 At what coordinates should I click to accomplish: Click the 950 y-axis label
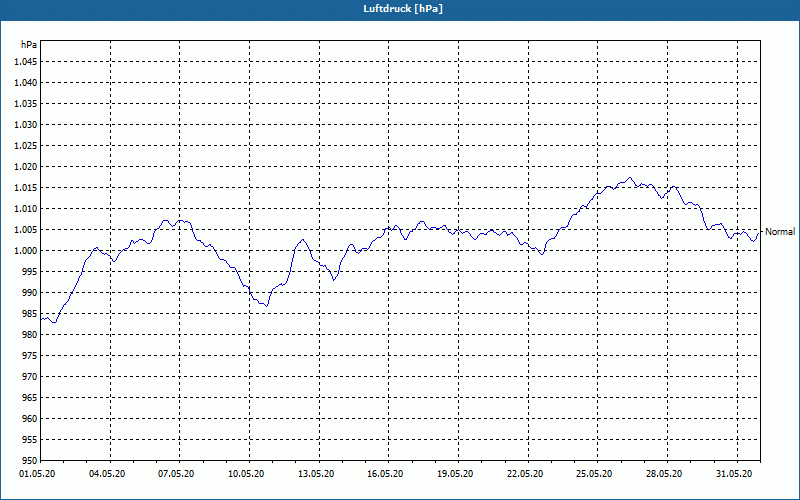pyautogui.click(x=30, y=460)
